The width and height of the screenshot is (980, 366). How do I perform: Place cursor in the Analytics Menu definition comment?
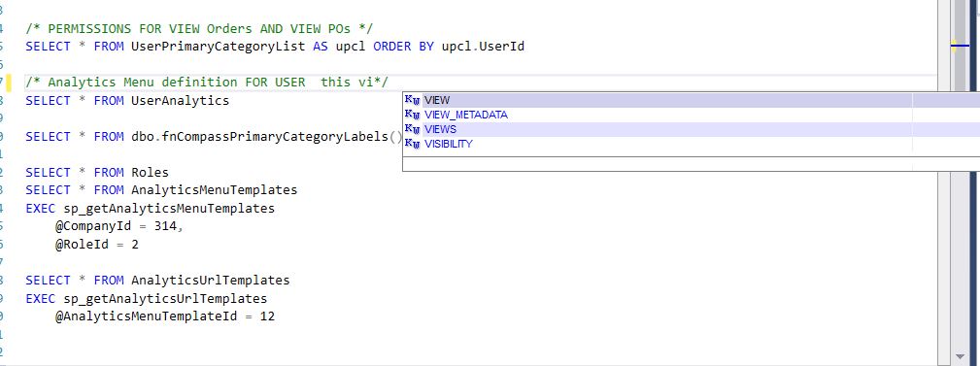[x=207, y=83]
